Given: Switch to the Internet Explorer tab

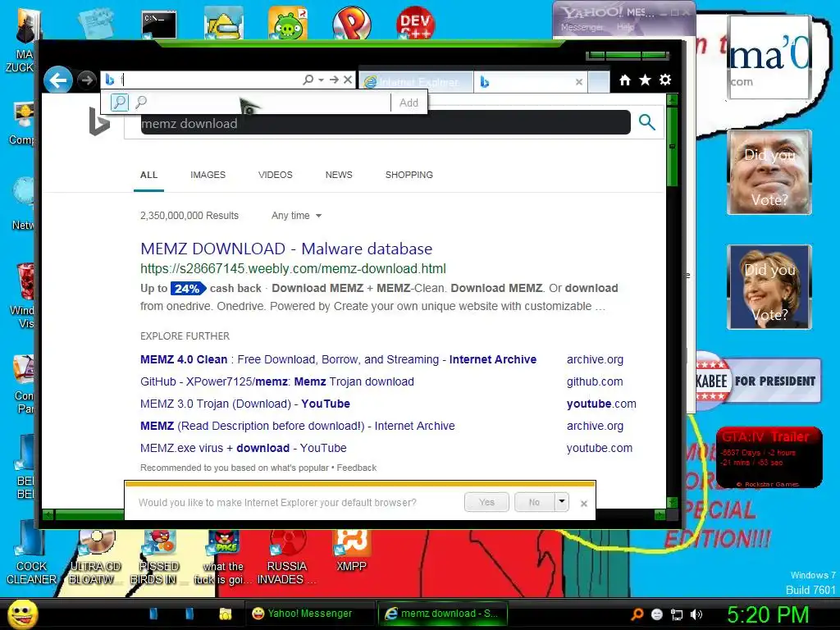Looking at the screenshot, I should [x=416, y=82].
